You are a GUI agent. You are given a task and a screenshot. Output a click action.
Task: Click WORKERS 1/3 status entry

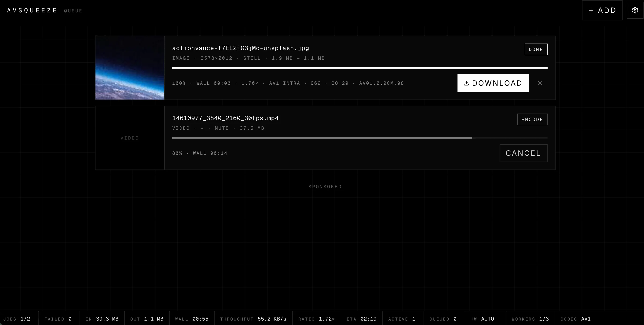(530, 319)
